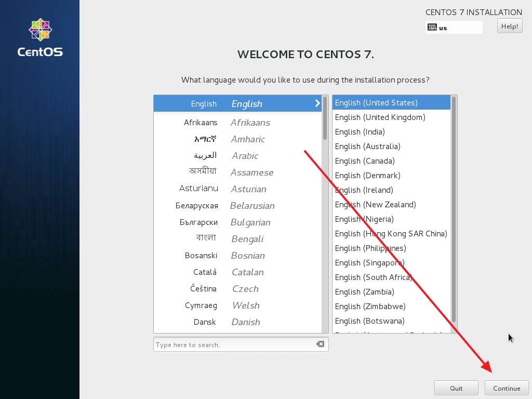This screenshot has height=399, width=532.
Task: Choose English (United States) locale
Action: click(392, 102)
